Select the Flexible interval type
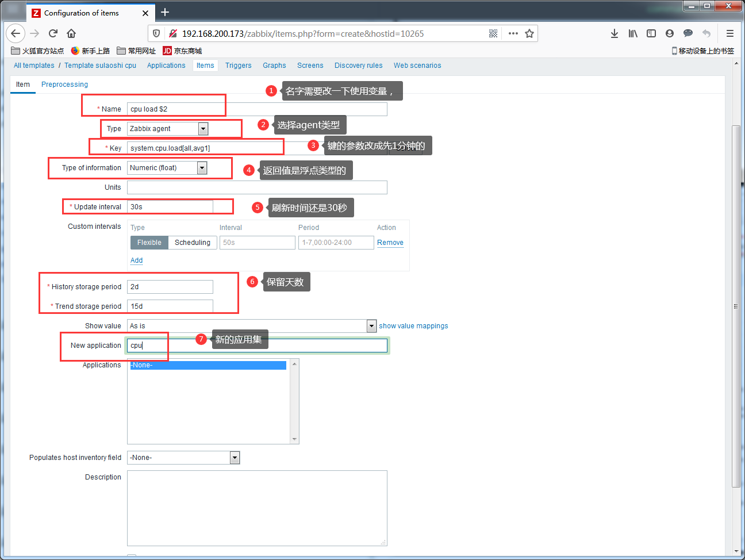This screenshot has width=745, height=560. pos(149,243)
